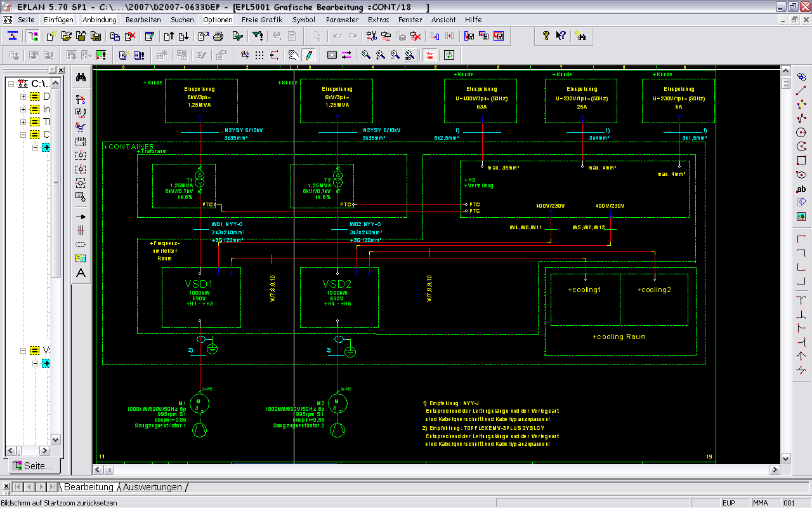Viewport: 812px width, 508px height.
Task: Select the ellipse tool in right palette
Action: click(x=801, y=174)
